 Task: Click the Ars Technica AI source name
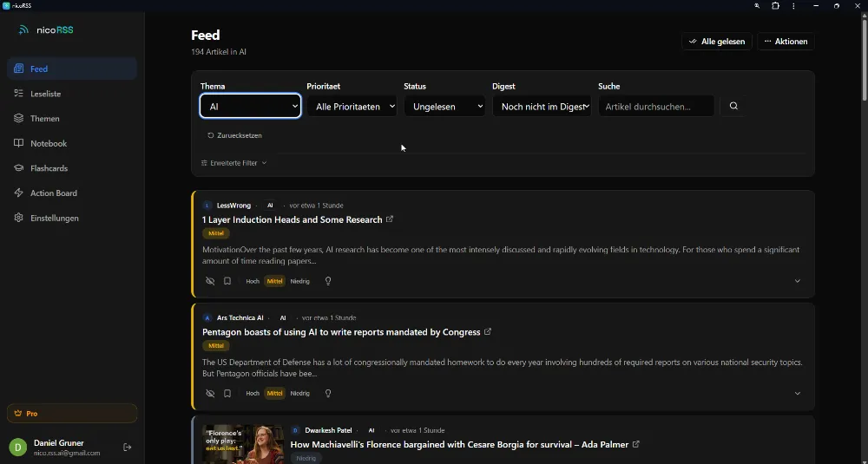pos(240,318)
